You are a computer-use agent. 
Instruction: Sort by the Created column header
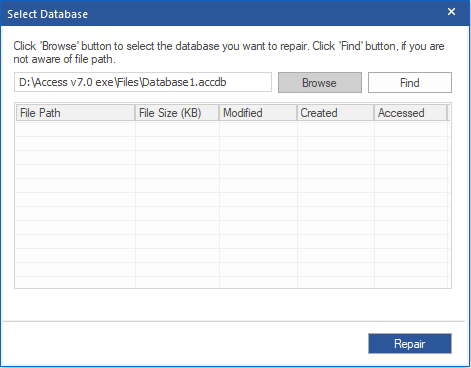336,113
